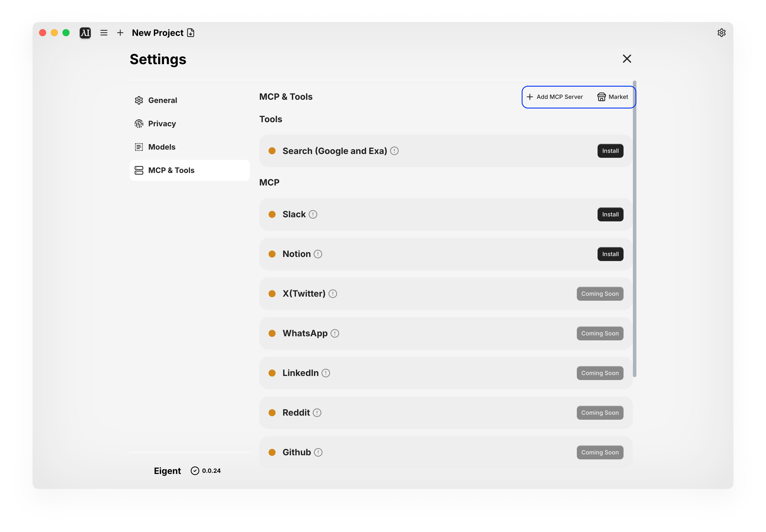Open the hamburger menu in title bar
Viewport: 766px width, 532px height.
[104, 33]
